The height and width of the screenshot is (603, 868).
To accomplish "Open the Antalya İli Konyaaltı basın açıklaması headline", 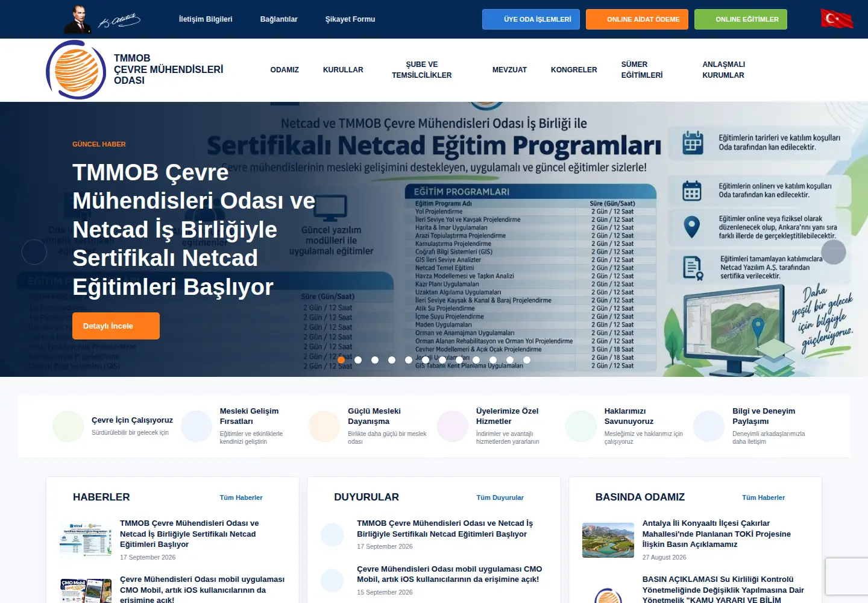I will coord(717,534).
